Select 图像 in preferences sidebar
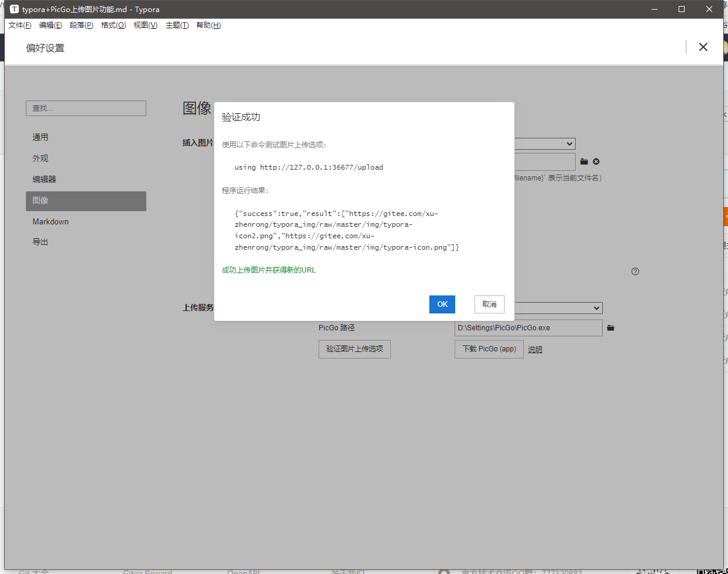 tap(86, 201)
